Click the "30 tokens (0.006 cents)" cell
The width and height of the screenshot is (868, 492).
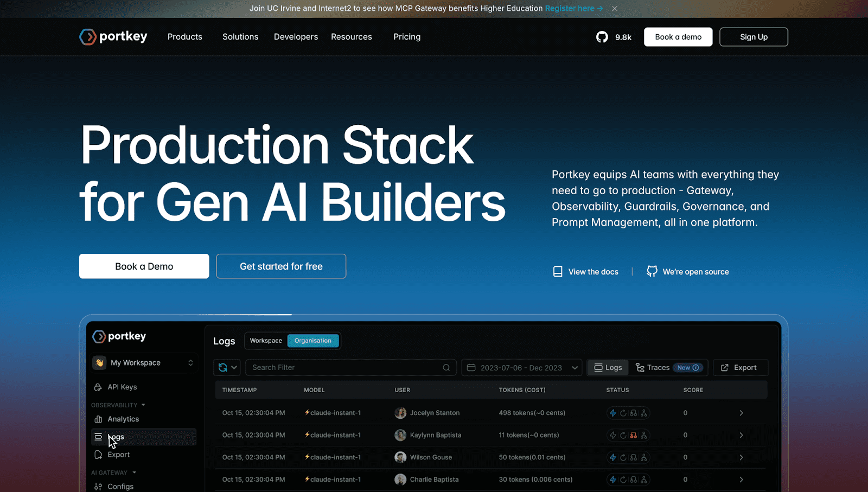535,480
